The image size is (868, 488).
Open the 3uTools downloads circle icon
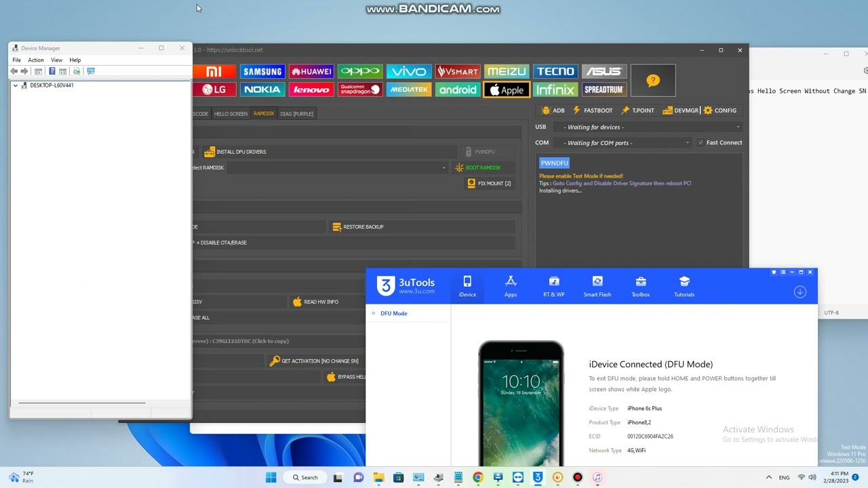pyautogui.click(x=800, y=291)
